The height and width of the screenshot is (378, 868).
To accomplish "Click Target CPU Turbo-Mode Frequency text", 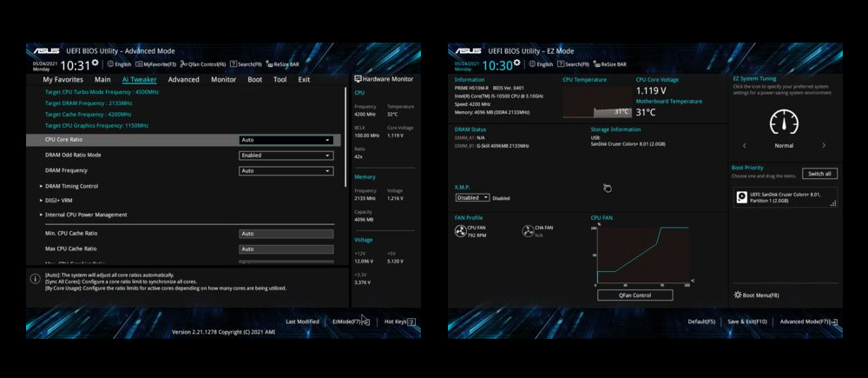I will [x=102, y=92].
